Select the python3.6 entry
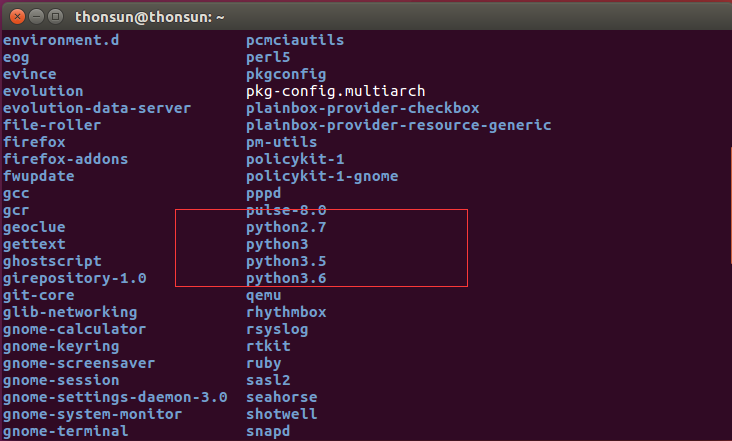 coord(286,278)
